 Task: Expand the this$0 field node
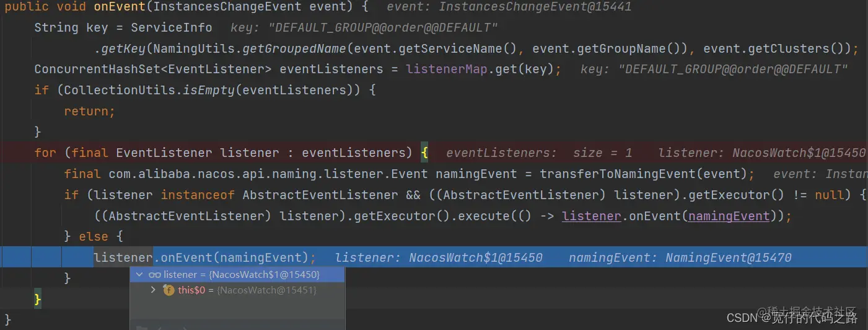[153, 290]
